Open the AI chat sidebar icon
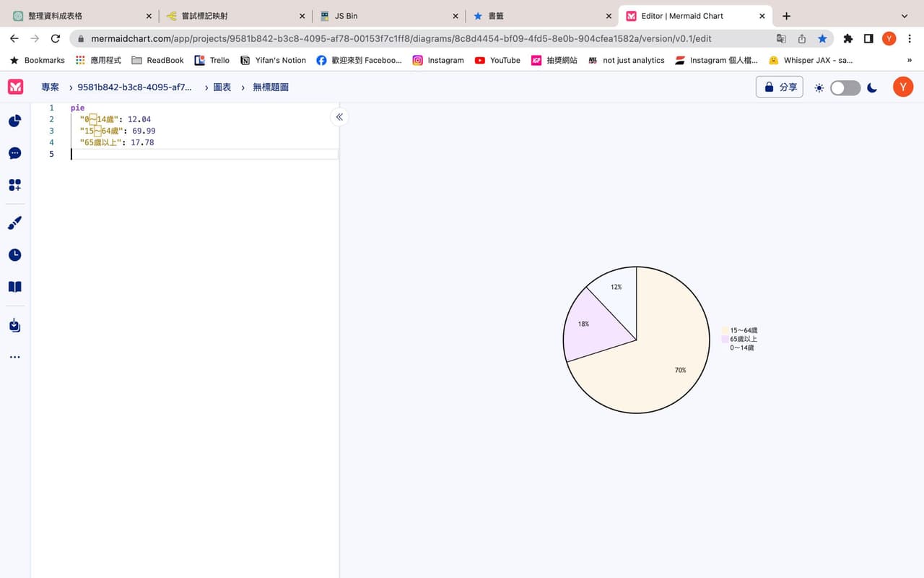This screenshot has width=924, height=578. pos(14,153)
